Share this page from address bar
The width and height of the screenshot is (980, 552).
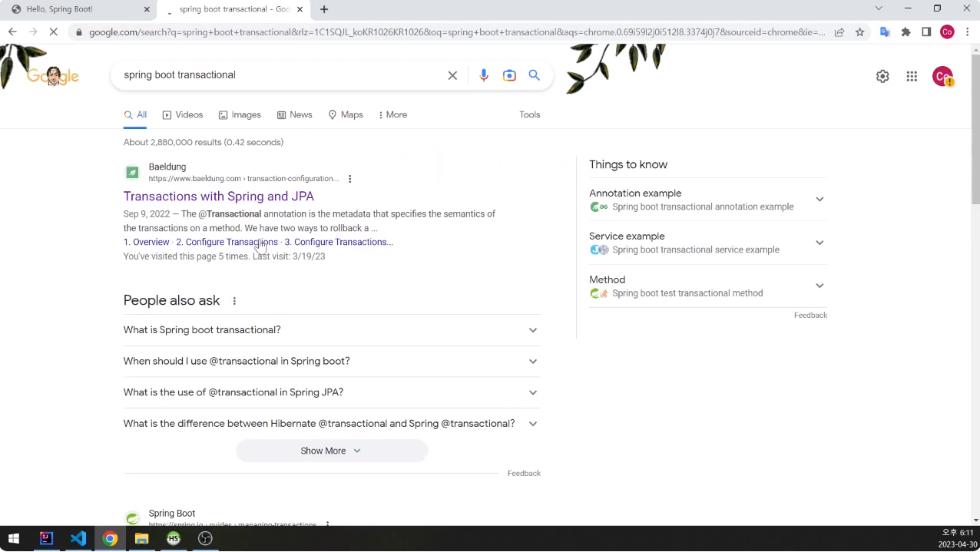(839, 31)
